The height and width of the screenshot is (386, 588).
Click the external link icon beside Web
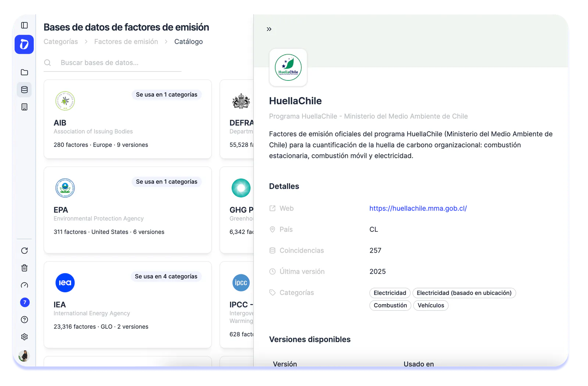pyautogui.click(x=272, y=208)
